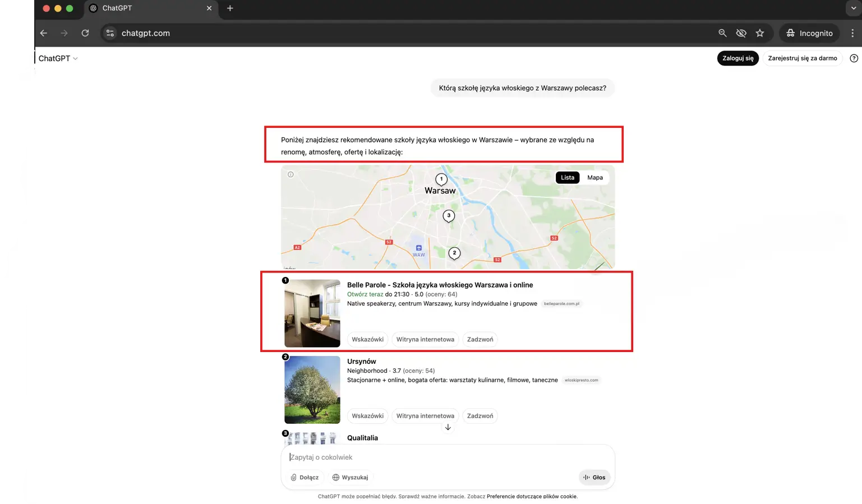Open the Ursynów tree photo thumbnail
This screenshot has width=862, height=504.
click(312, 390)
